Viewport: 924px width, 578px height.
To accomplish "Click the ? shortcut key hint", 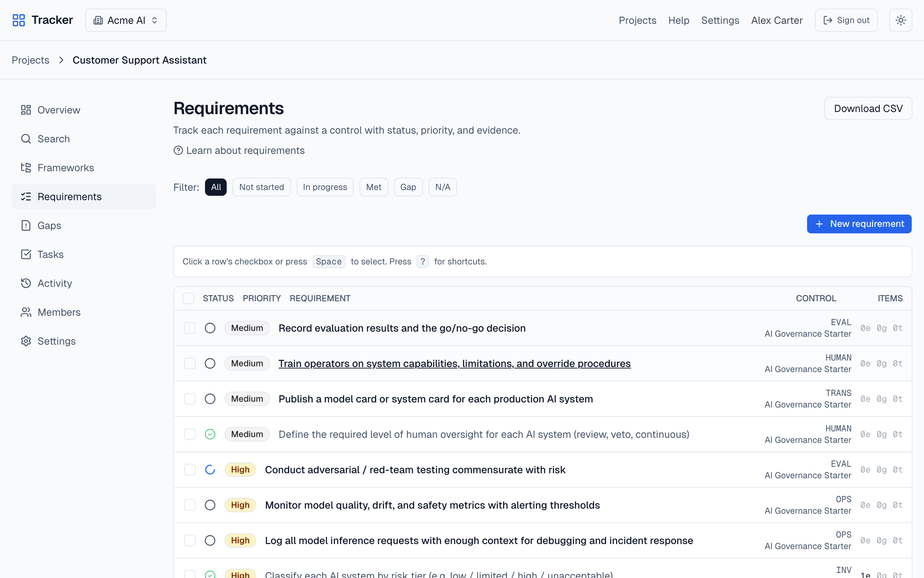I will (422, 262).
